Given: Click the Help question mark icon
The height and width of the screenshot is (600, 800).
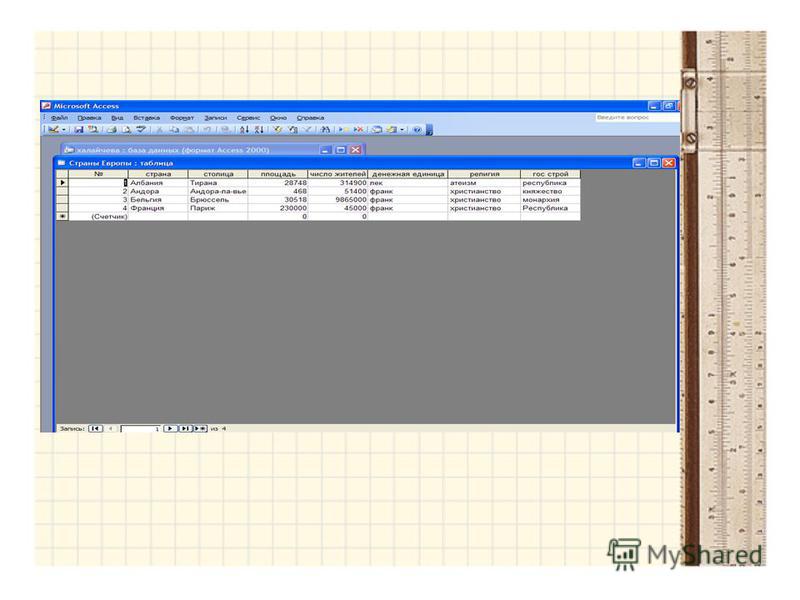Looking at the screenshot, I should point(417,130).
